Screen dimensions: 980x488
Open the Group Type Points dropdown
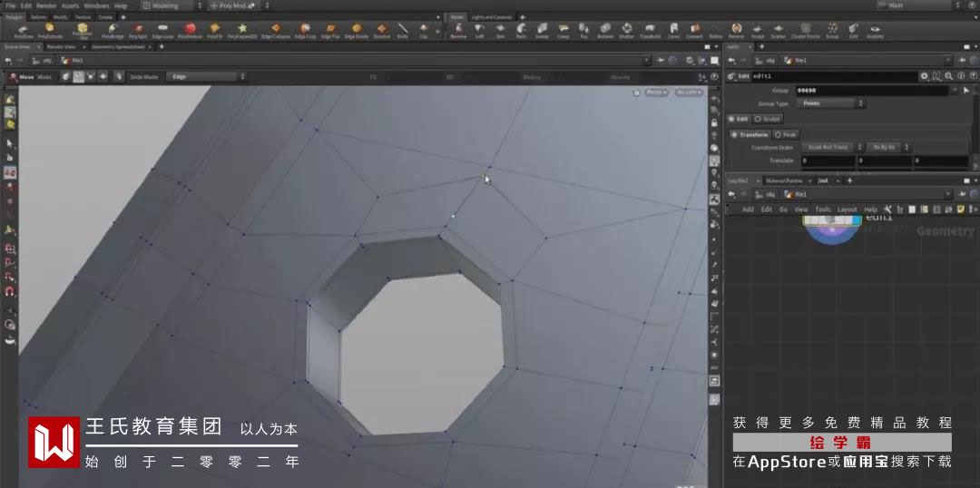(x=830, y=103)
